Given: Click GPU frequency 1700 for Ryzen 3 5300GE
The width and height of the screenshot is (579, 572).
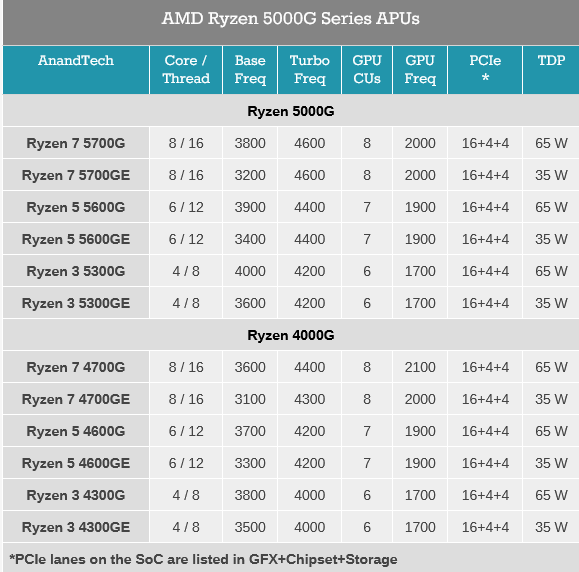Looking at the screenshot, I should click(420, 303).
